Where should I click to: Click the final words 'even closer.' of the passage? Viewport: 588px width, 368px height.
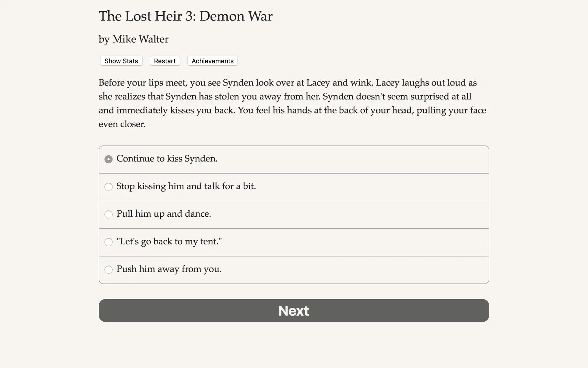(122, 124)
